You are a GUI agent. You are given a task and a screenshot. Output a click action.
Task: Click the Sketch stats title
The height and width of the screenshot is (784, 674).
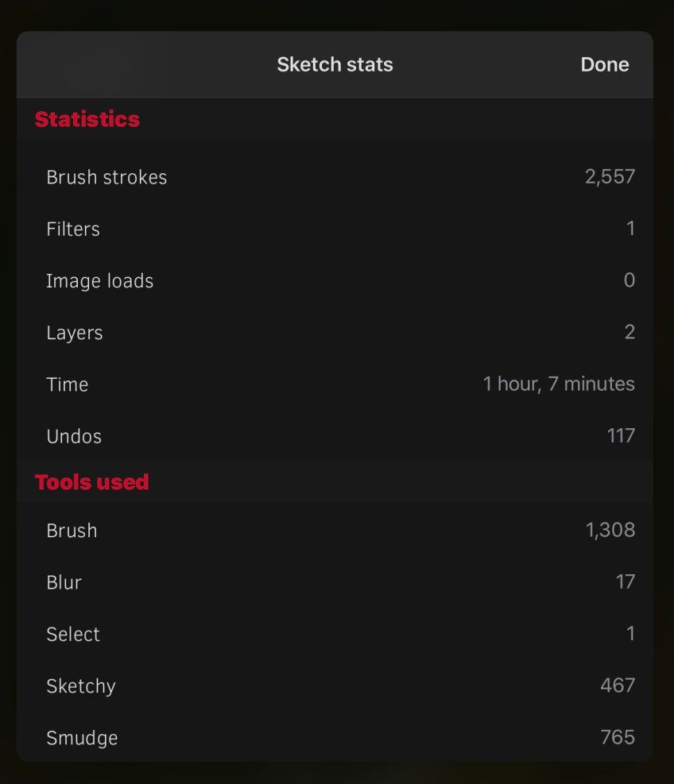(x=335, y=64)
